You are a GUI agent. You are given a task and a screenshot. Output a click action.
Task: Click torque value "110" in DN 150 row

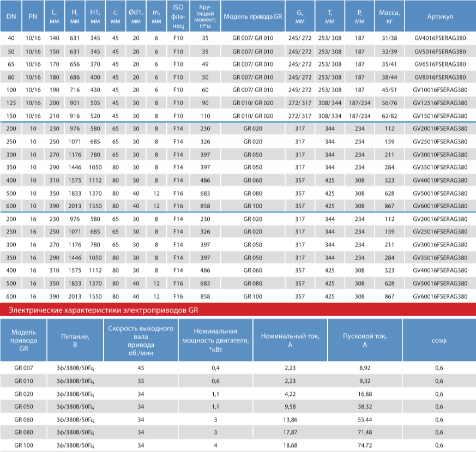pos(205,116)
